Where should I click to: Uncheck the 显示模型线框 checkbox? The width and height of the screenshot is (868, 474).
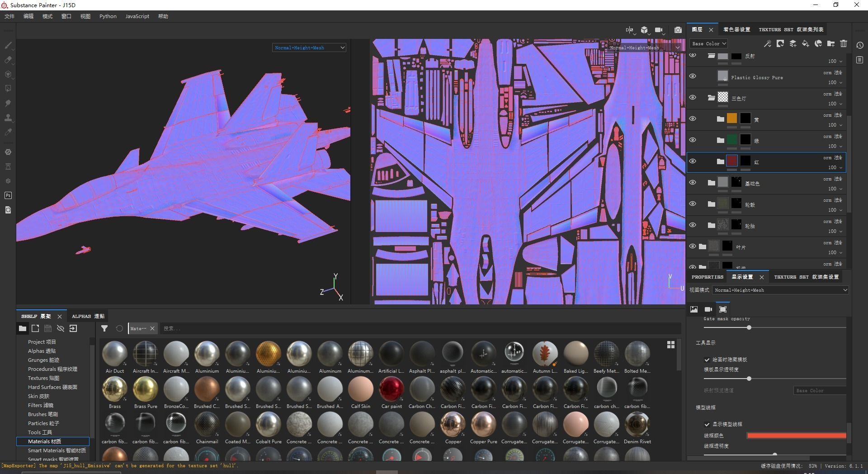(707, 424)
